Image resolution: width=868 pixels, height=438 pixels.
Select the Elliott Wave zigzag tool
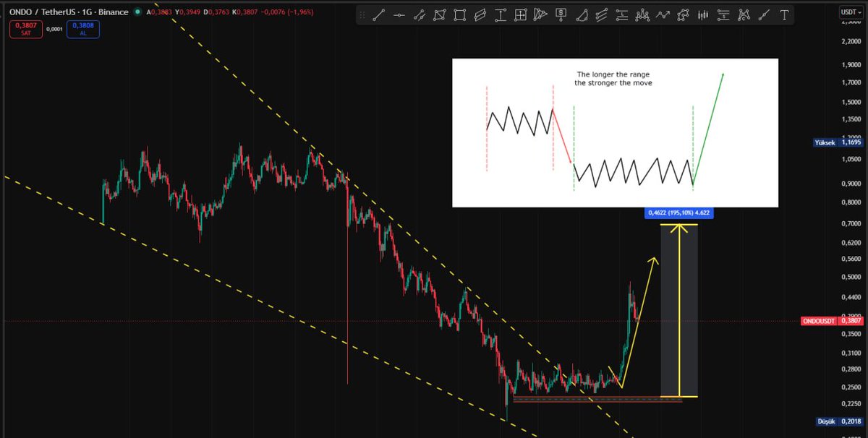pos(663,15)
